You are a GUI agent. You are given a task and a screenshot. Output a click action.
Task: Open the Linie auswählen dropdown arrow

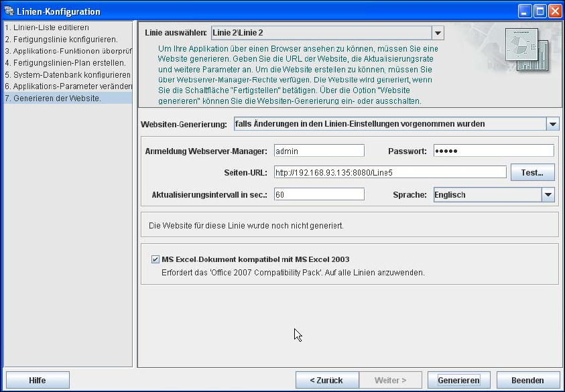pyautogui.click(x=438, y=33)
